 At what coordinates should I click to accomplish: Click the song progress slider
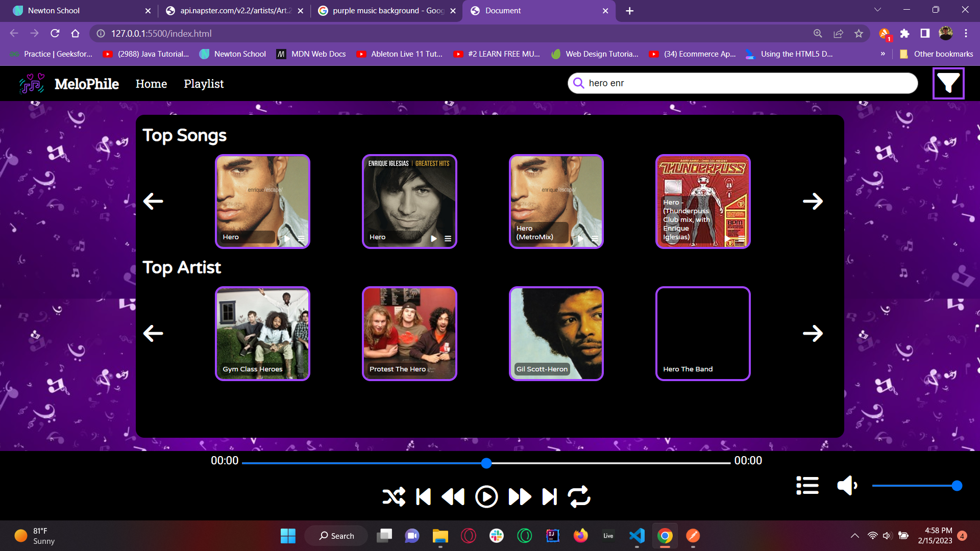[486, 463]
